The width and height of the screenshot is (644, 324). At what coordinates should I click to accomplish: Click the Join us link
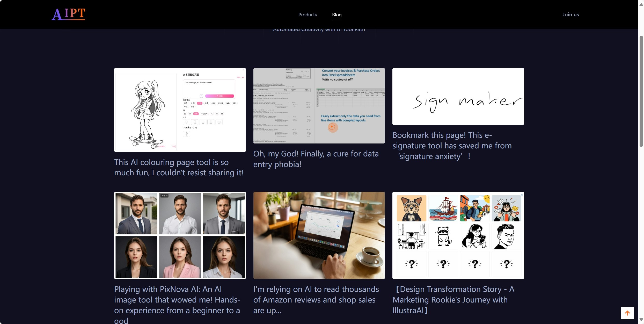(570, 15)
